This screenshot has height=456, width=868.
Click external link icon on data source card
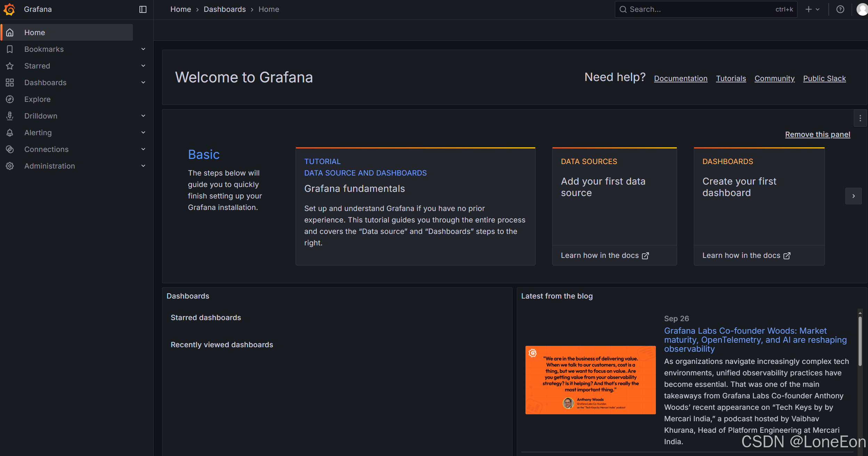645,256
